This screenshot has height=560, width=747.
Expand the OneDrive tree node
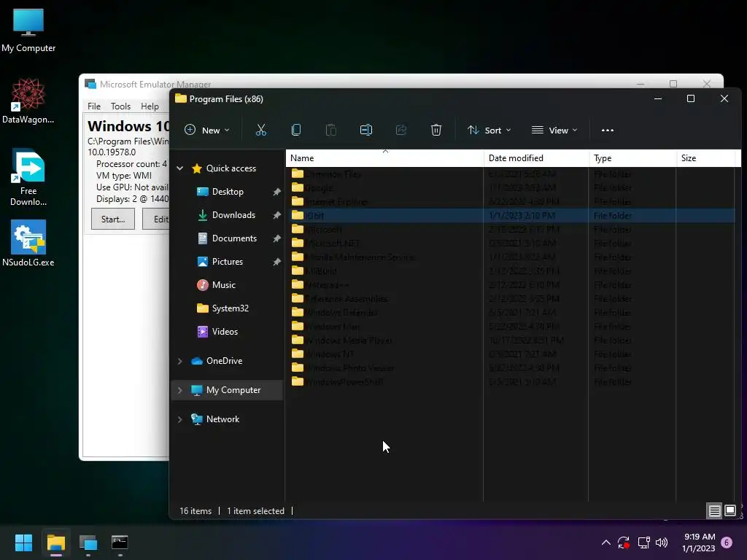tap(180, 361)
